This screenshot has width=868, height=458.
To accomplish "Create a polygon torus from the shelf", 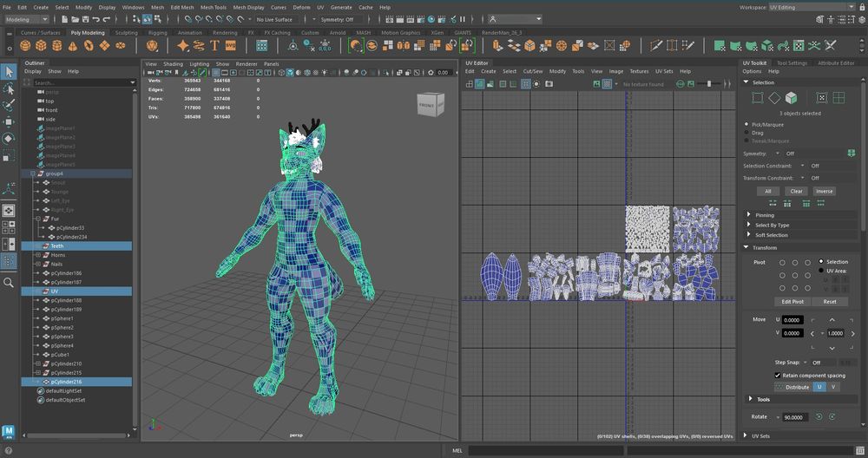I will pyautogui.click(x=89, y=46).
